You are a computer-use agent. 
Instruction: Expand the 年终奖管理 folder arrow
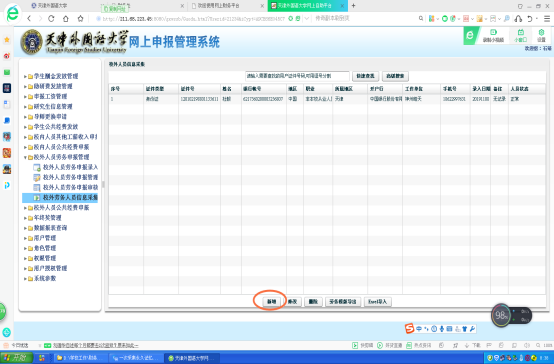[x=25, y=218]
